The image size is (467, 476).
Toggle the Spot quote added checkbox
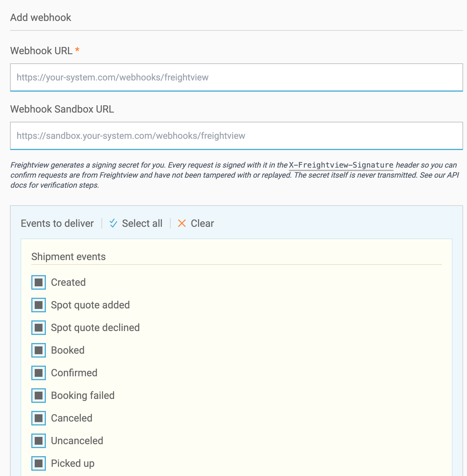[x=39, y=305]
